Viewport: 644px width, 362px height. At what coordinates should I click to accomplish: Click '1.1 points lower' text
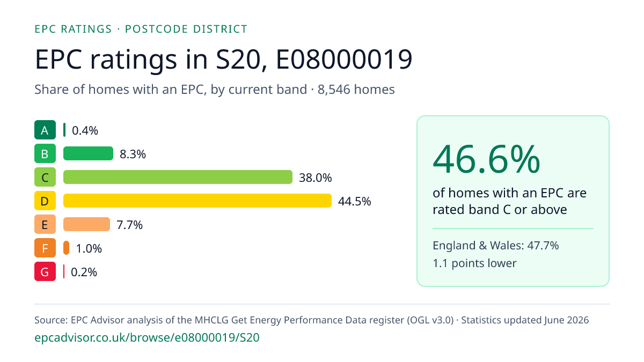pos(474,263)
